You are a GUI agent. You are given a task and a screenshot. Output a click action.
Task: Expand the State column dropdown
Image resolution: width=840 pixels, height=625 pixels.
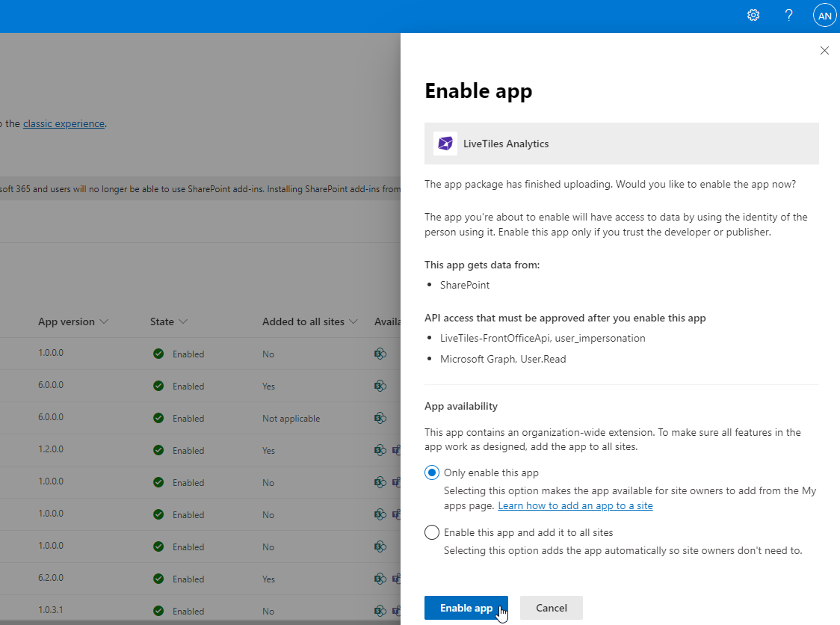(x=183, y=321)
